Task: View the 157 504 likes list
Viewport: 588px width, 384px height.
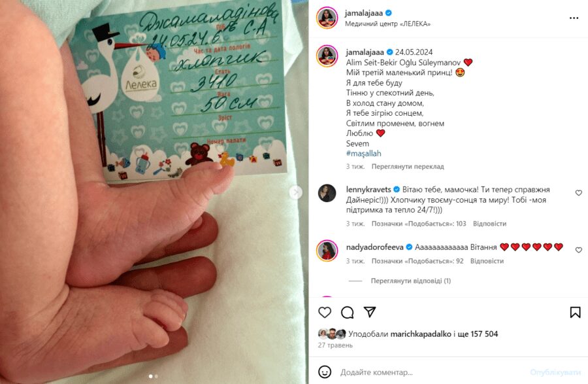Action: pyautogui.click(x=478, y=334)
